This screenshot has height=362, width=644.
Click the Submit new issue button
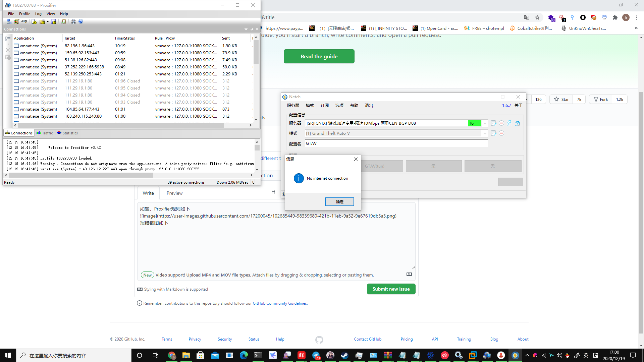click(x=391, y=289)
